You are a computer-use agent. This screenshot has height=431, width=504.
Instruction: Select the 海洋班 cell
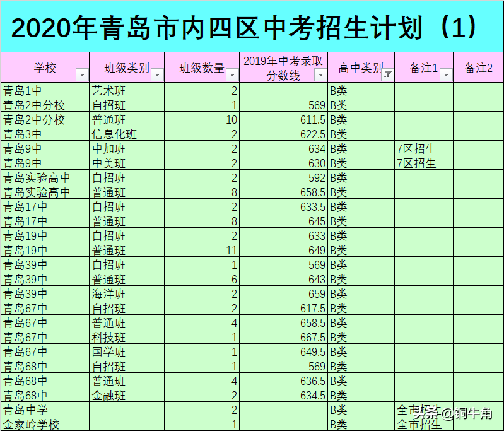(127, 293)
